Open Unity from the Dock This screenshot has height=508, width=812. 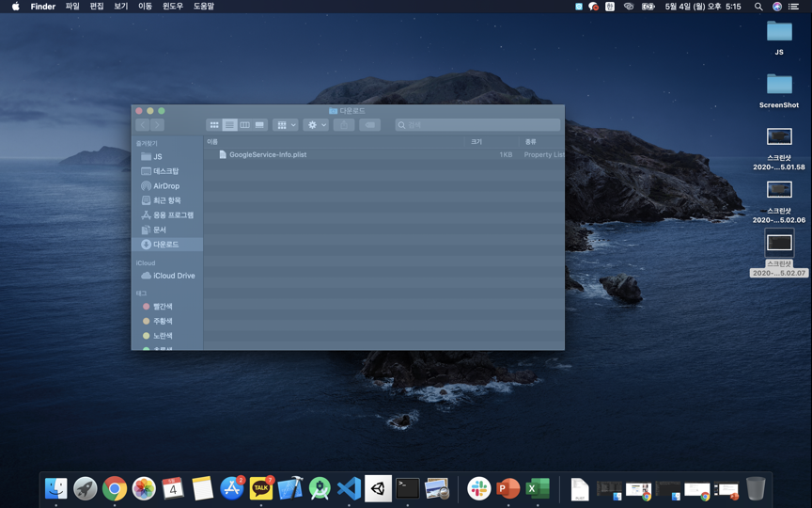pos(378,488)
